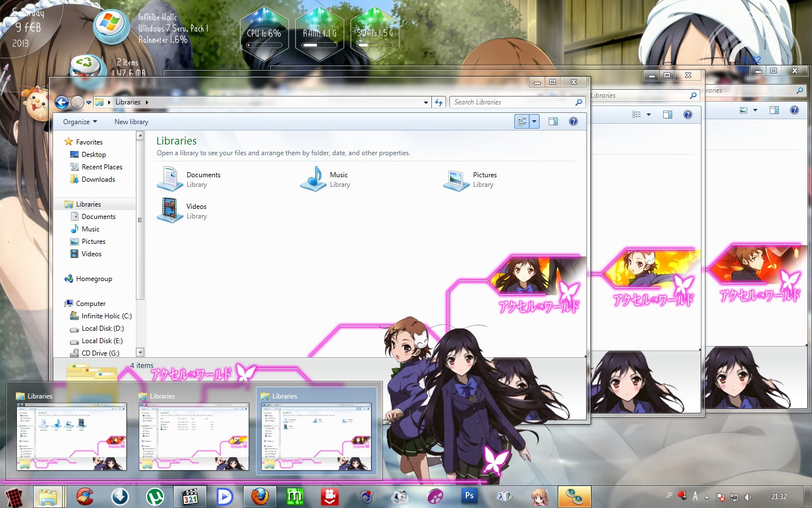This screenshot has height=508, width=812.
Task: Click the navigation pane scrollbar down arrow
Action: click(x=140, y=352)
